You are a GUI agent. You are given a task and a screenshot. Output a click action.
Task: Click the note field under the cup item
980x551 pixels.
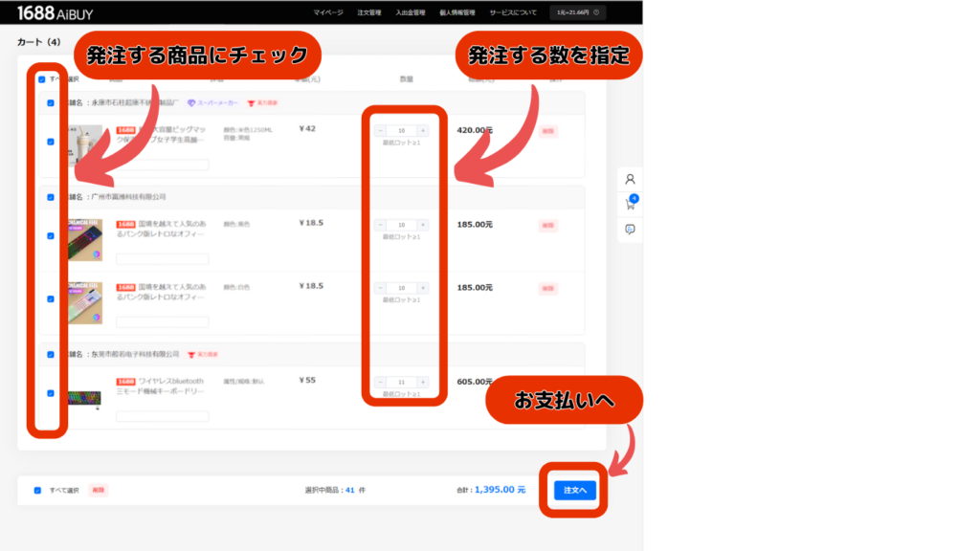(162, 165)
